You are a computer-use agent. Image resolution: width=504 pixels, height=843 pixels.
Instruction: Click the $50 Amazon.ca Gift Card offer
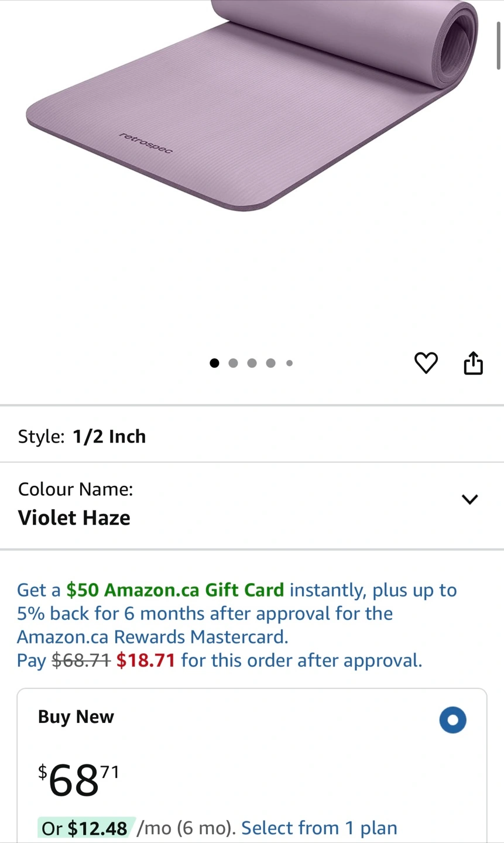point(175,590)
